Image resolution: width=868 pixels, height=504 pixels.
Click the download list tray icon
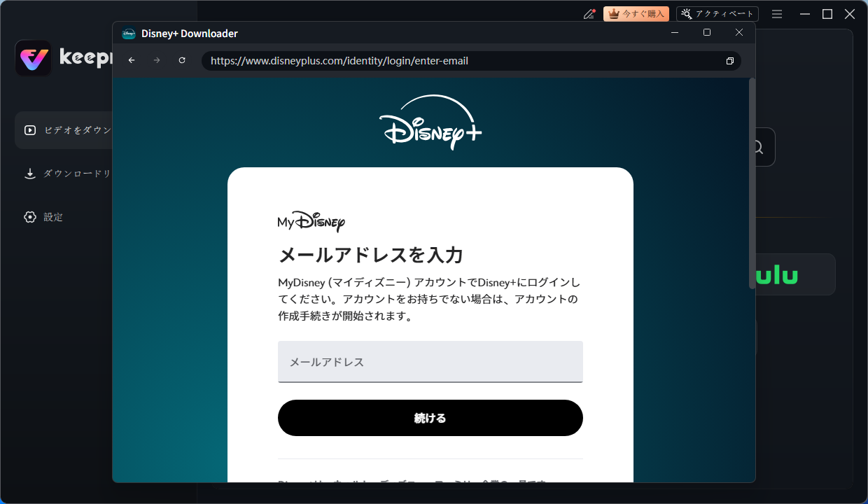tap(30, 174)
